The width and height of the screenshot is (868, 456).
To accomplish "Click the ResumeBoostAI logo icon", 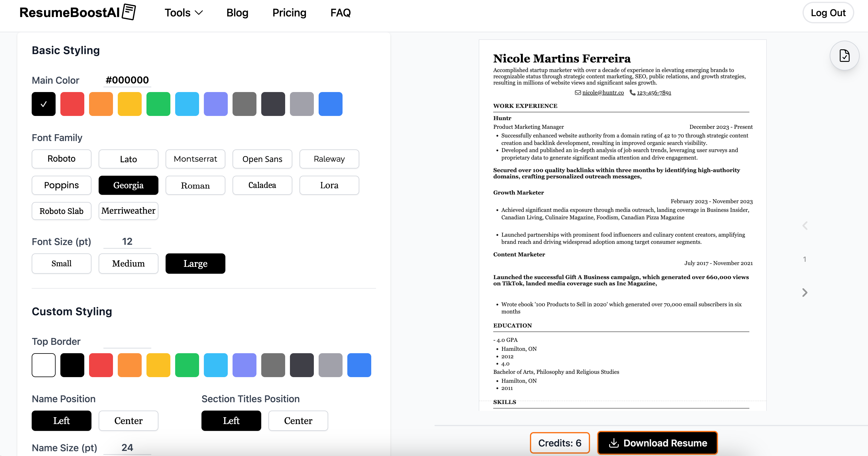I will [129, 12].
